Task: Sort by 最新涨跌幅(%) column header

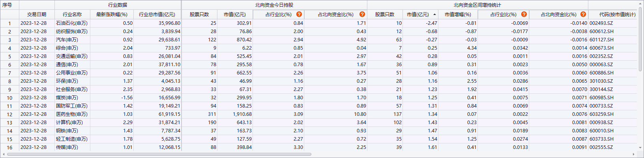Action: tap(112, 15)
